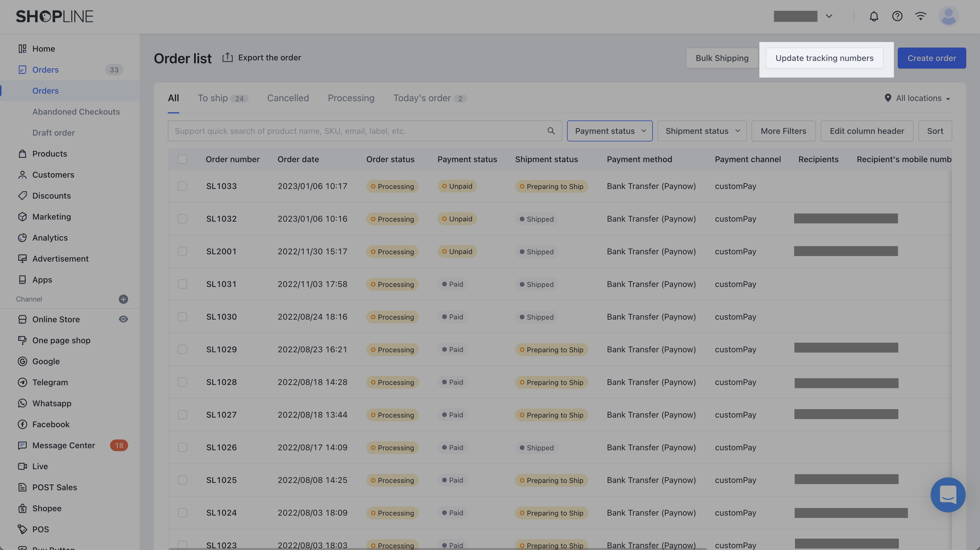980x550 pixels.
Task: Toggle the select-all orders checkbox
Action: (182, 159)
